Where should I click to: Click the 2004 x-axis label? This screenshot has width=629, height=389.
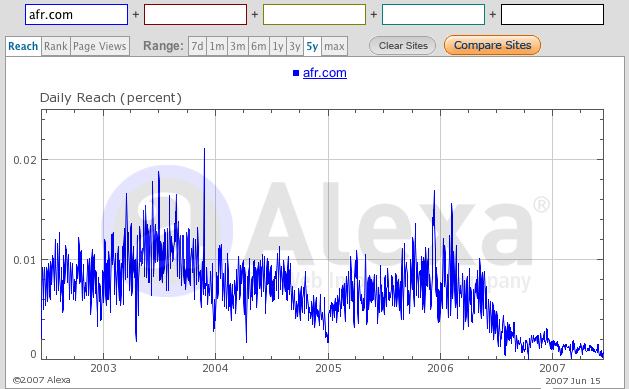(x=215, y=368)
